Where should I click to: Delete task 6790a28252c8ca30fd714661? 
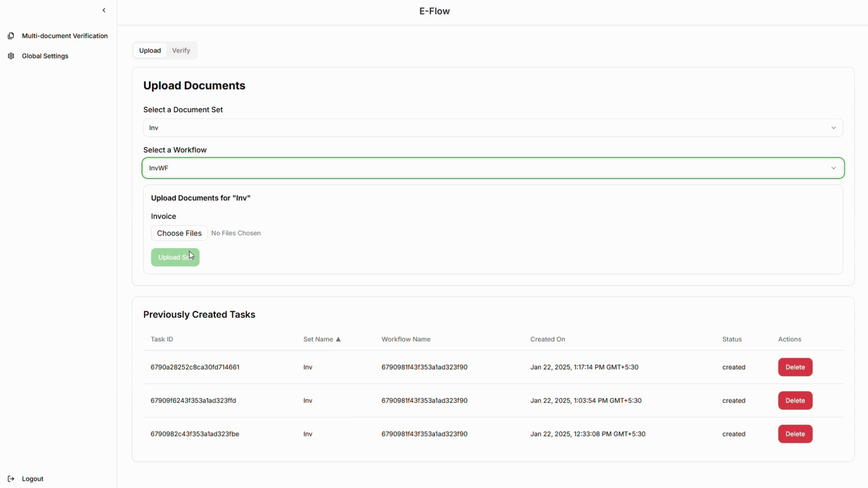795,367
